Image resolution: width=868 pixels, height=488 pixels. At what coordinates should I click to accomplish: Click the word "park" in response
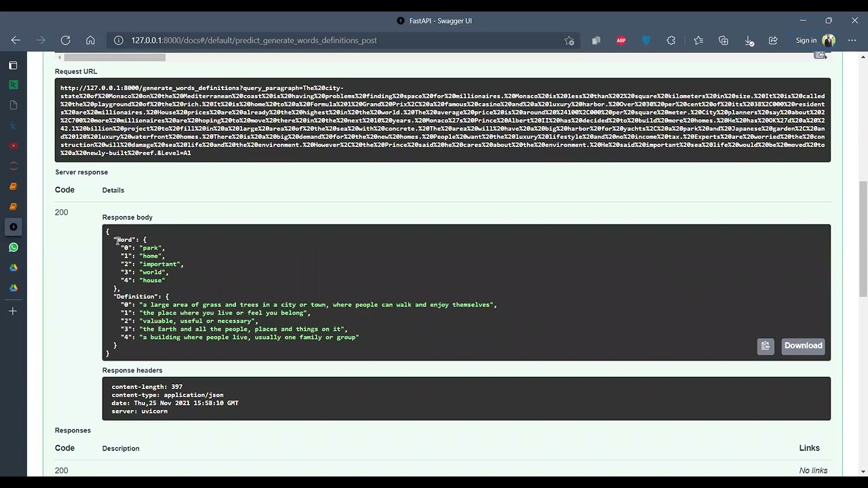click(x=151, y=248)
